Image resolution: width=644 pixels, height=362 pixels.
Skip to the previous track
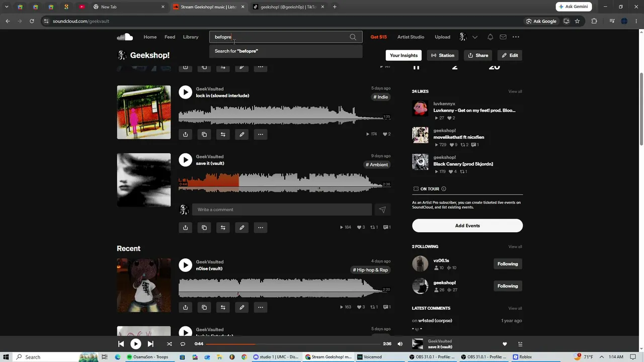[x=121, y=344]
